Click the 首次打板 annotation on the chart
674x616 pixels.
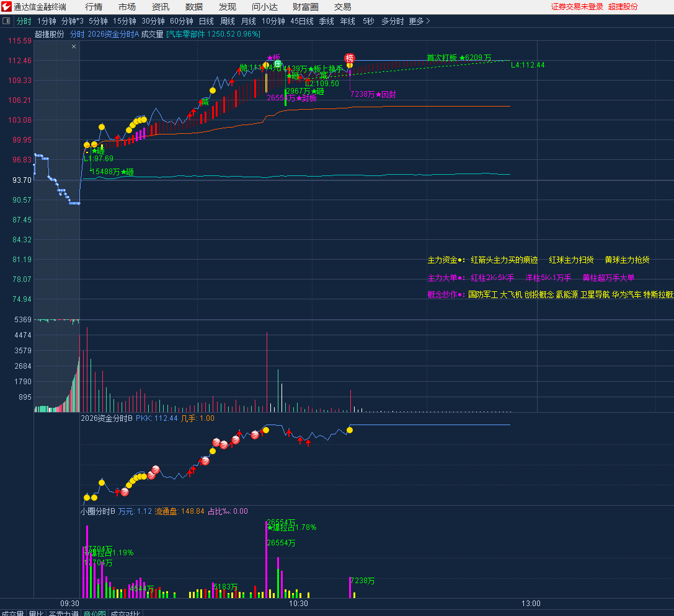tap(441, 58)
